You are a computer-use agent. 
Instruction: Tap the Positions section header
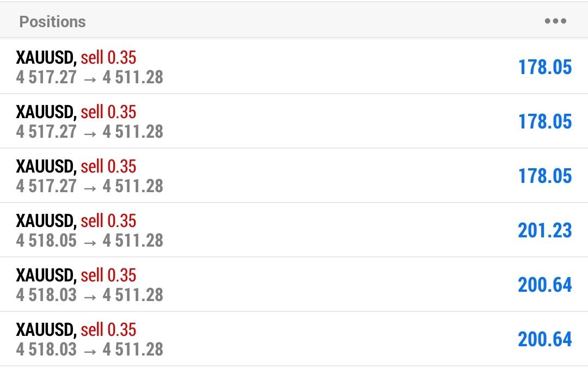click(53, 22)
